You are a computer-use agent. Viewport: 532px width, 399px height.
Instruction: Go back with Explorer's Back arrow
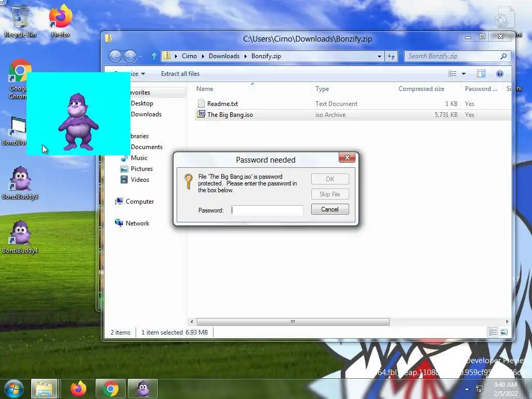[x=115, y=56]
